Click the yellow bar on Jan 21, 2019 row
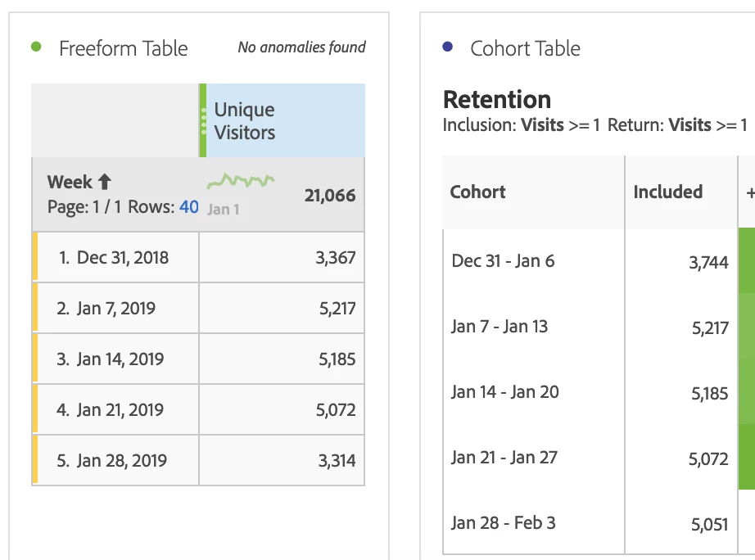The image size is (755, 560). pyautogui.click(x=35, y=409)
